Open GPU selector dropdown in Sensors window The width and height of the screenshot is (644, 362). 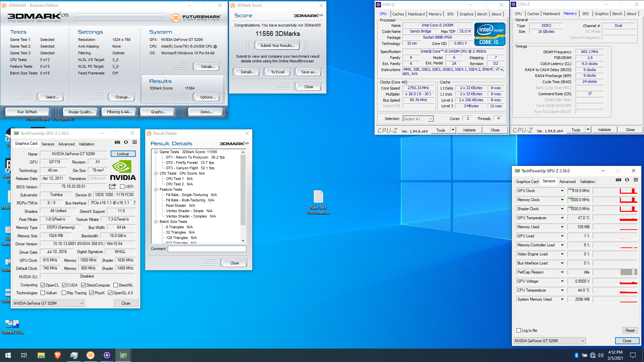(549, 341)
